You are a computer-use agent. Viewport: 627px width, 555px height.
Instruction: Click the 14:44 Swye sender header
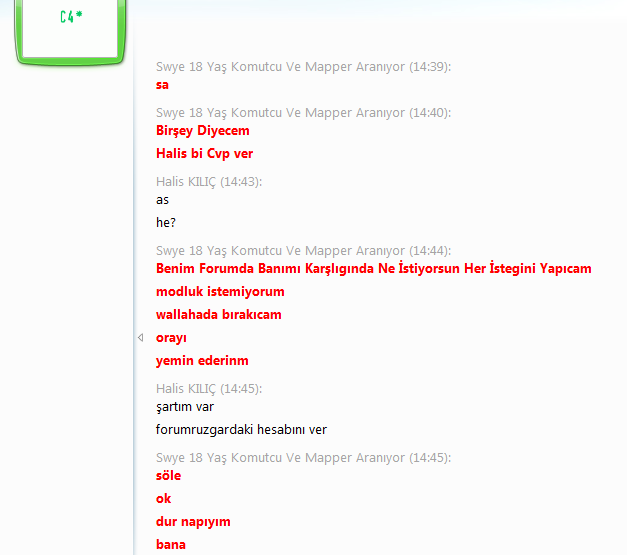point(303,251)
